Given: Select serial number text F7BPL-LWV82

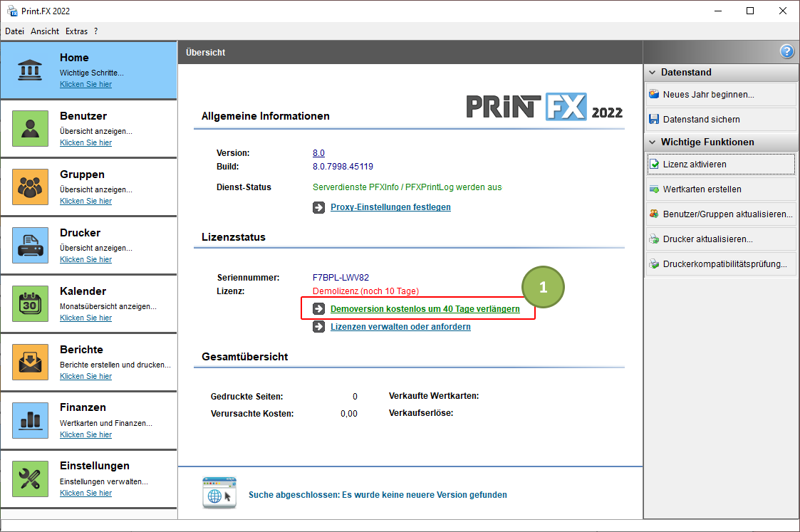Looking at the screenshot, I should click(x=341, y=278).
